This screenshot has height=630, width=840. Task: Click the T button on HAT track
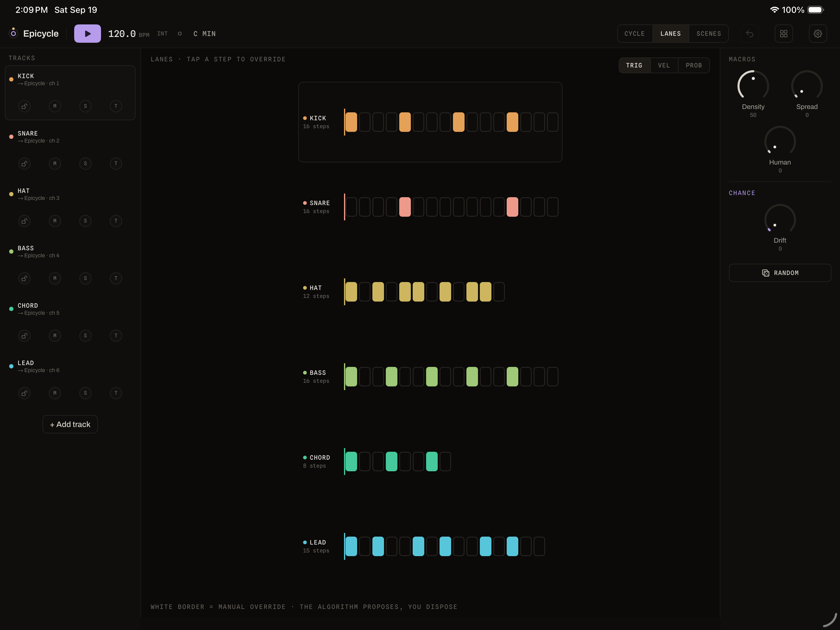click(116, 221)
